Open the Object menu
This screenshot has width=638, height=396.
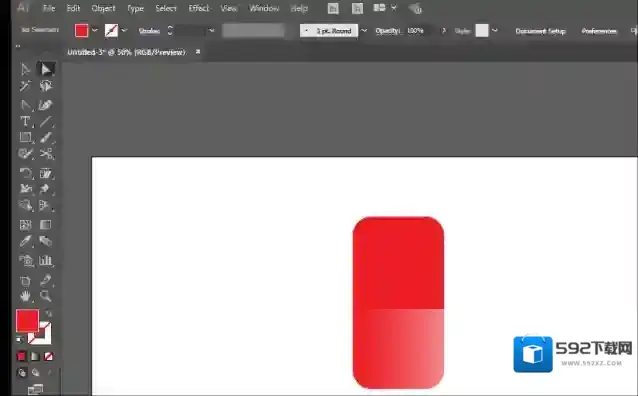(103, 8)
